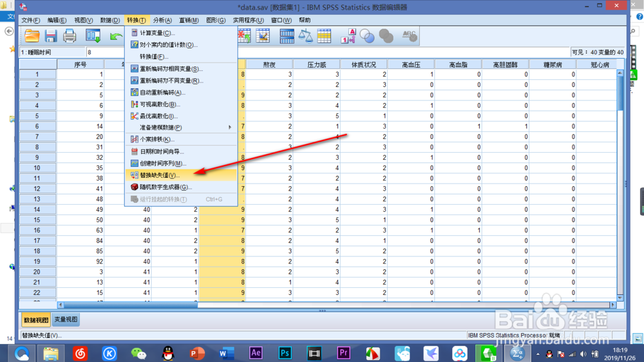Select 创建时间序列(M)... menu entry

[x=181, y=164]
